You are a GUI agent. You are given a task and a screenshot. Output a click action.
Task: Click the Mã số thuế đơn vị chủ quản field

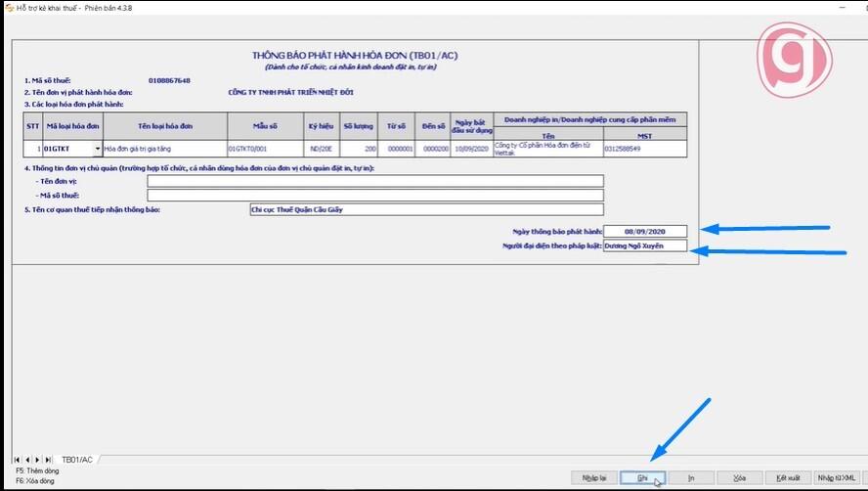pyautogui.click(x=375, y=195)
